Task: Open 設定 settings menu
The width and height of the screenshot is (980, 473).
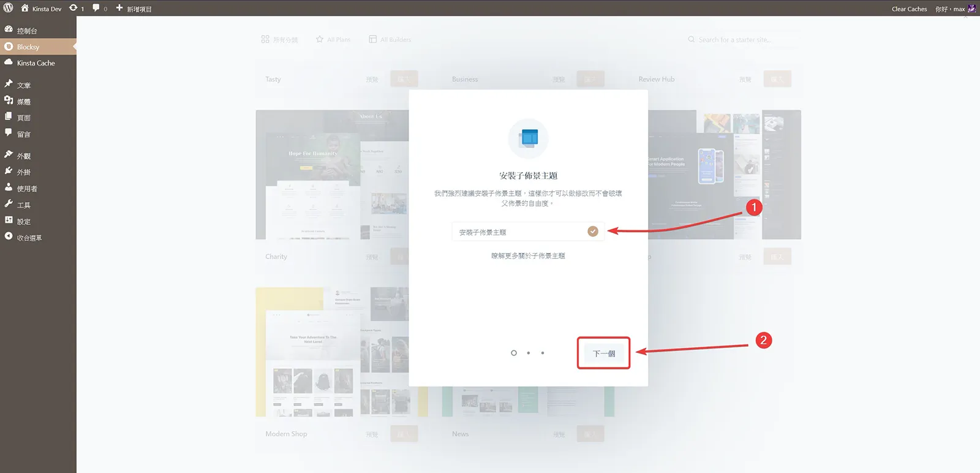Action: [x=38, y=221]
